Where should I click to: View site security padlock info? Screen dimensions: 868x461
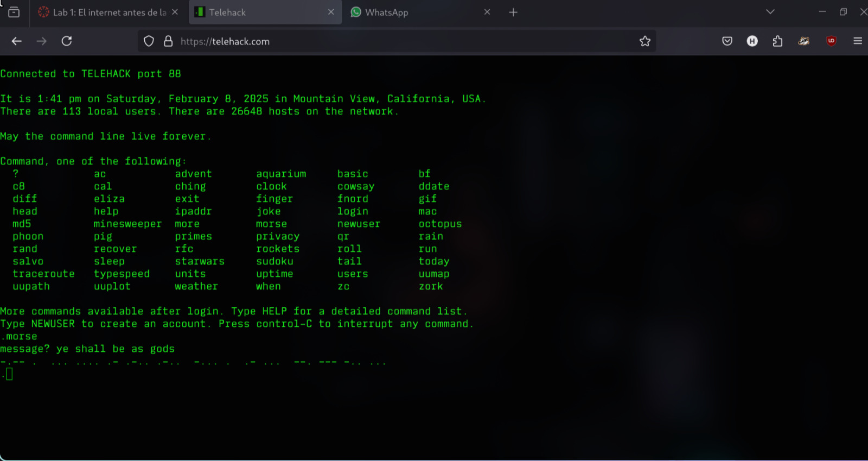point(168,41)
